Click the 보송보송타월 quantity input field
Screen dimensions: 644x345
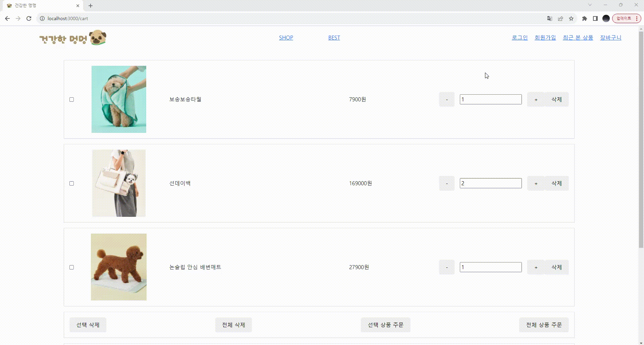[491, 99]
